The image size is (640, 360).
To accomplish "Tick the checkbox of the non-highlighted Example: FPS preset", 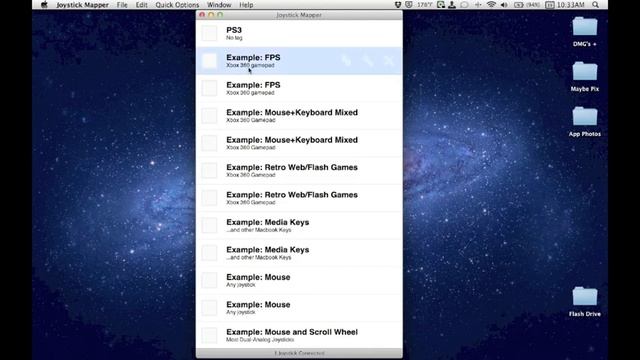I will point(209,88).
